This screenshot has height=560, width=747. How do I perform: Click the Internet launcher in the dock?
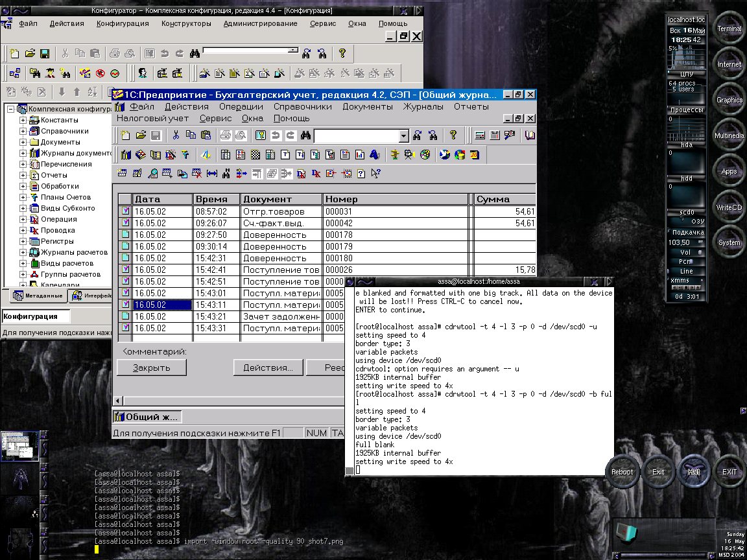(x=729, y=64)
